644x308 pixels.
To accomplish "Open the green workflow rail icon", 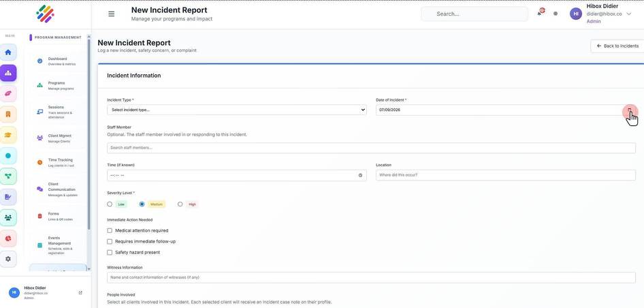I will click(8, 176).
